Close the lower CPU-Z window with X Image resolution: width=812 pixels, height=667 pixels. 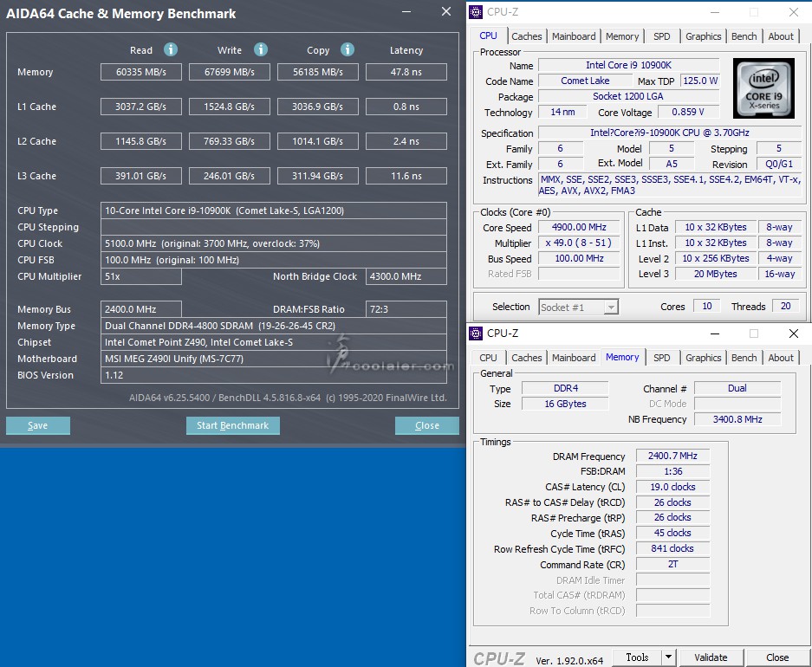click(x=793, y=333)
